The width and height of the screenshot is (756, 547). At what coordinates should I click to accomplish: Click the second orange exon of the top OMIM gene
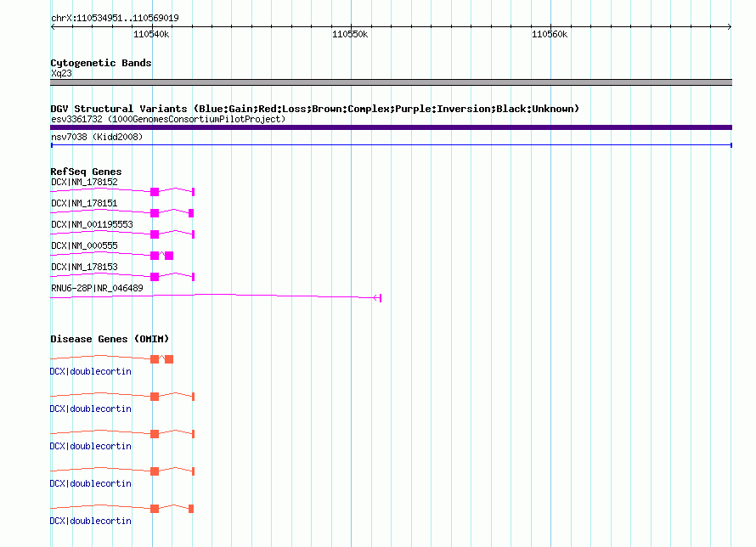tap(169, 359)
